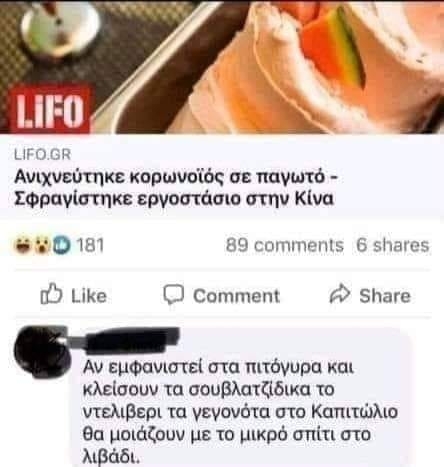The height and width of the screenshot is (467, 444).
Task: Click the Like button label
Action: 89,295
